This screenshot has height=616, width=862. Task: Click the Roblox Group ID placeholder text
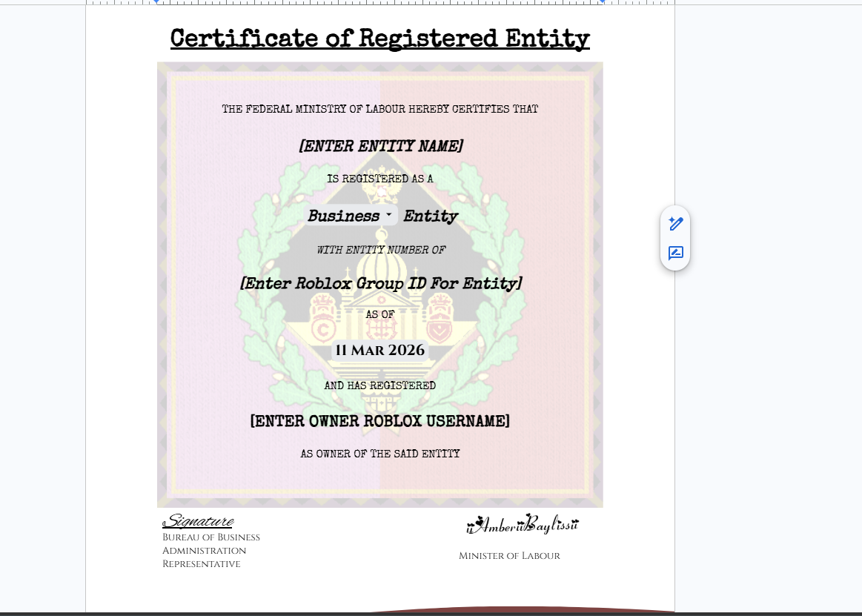pos(380,284)
